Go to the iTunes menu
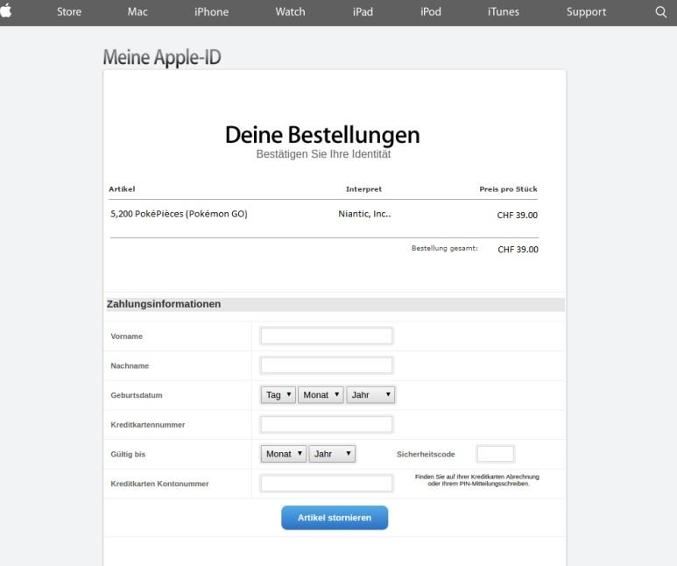 503,12
